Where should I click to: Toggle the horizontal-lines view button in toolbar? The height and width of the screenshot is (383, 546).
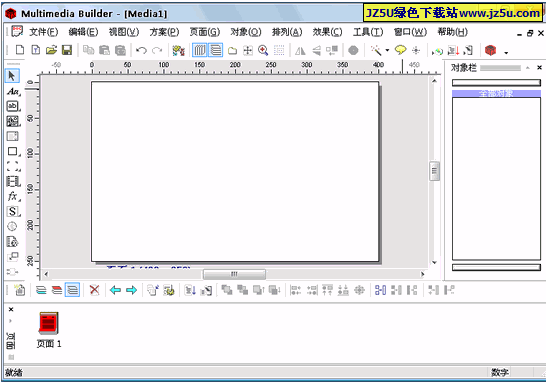pos(216,50)
